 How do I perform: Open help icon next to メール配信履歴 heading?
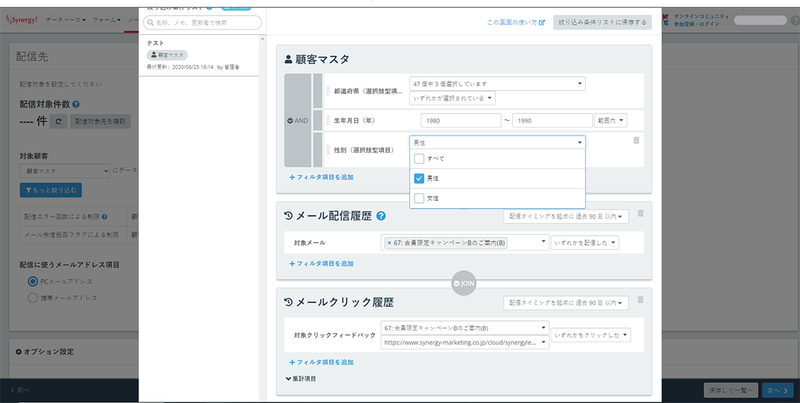(x=381, y=216)
